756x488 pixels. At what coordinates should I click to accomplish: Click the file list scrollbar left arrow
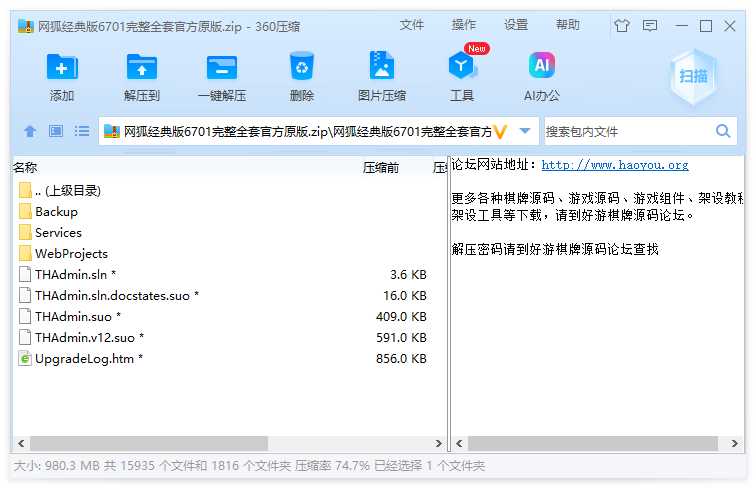click(21, 443)
